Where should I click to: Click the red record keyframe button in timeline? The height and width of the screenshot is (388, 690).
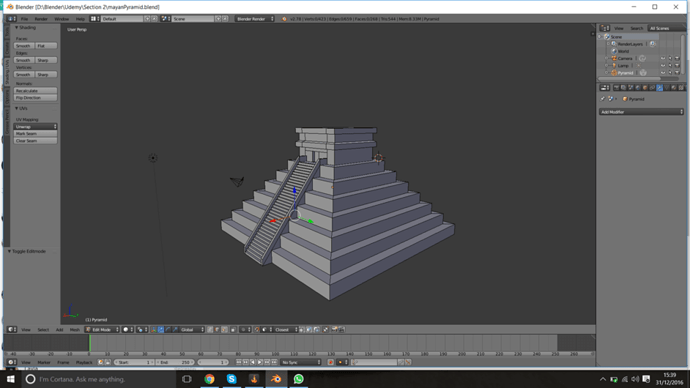click(x=330, y=362)
